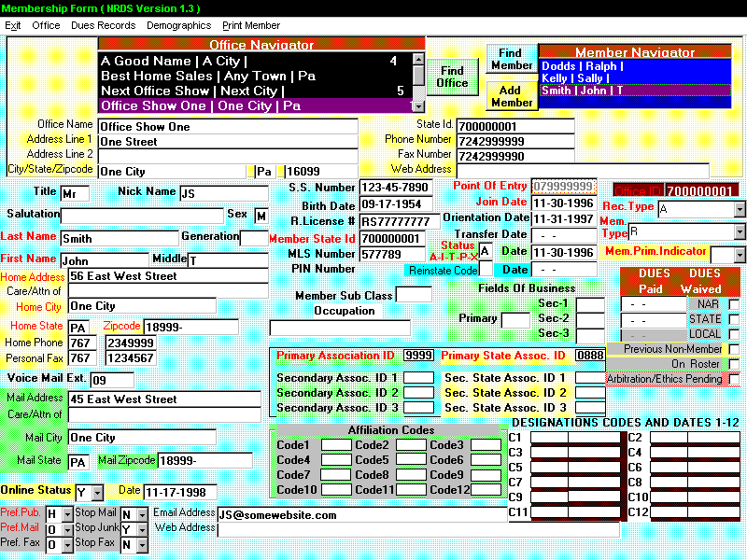Click the Email Address input field
The width and height of the screenshot is (747, 560).
point(360,514)
